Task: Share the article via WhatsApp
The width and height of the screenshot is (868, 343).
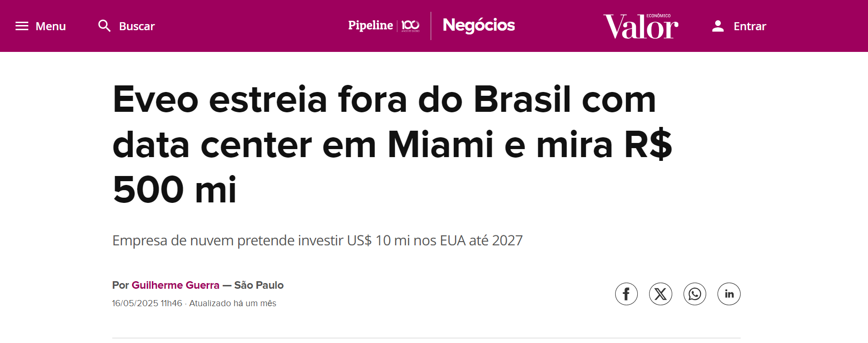Action: 695,294
